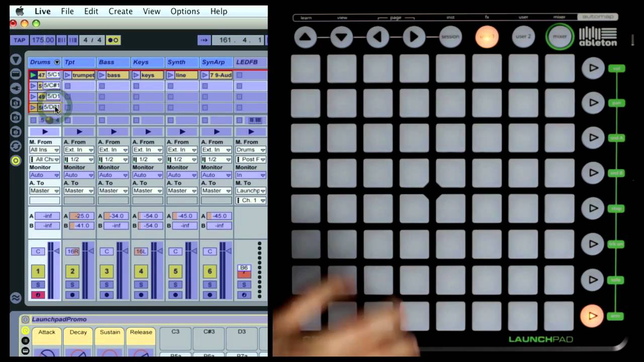This screenshot has height=362, width=644.
Task: Open the Edit menu
Action: [x=91, y=11]
